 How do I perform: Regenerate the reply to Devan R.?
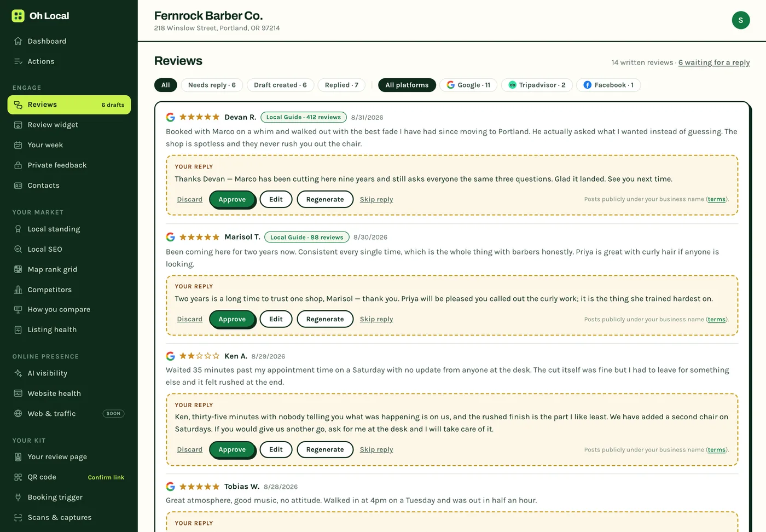[x=325, y=199]
